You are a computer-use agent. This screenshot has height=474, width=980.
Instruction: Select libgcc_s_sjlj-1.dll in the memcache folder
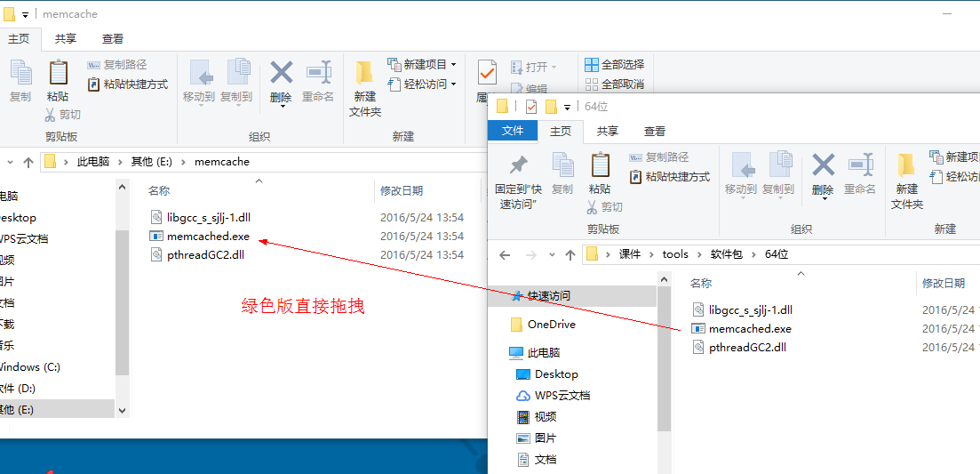214,217
